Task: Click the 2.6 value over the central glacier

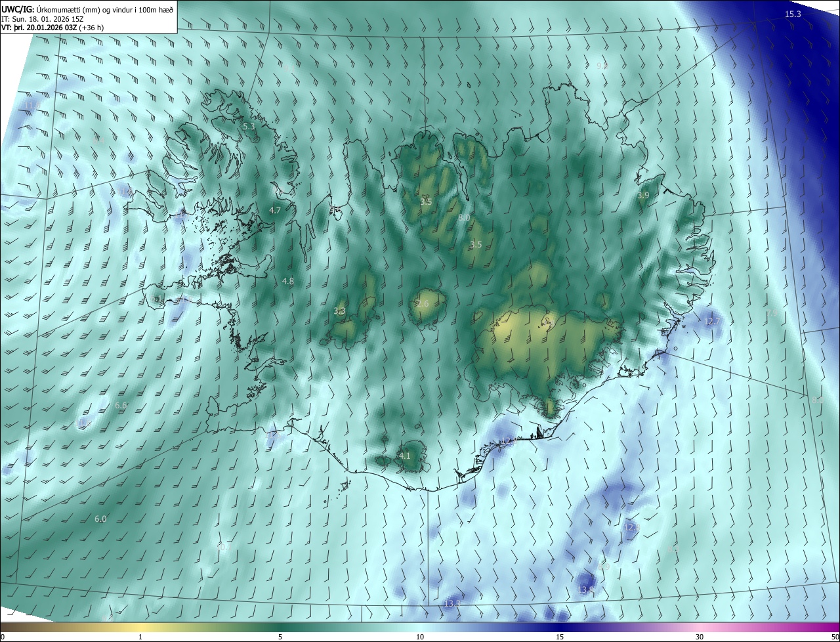Action: [423, 303]
